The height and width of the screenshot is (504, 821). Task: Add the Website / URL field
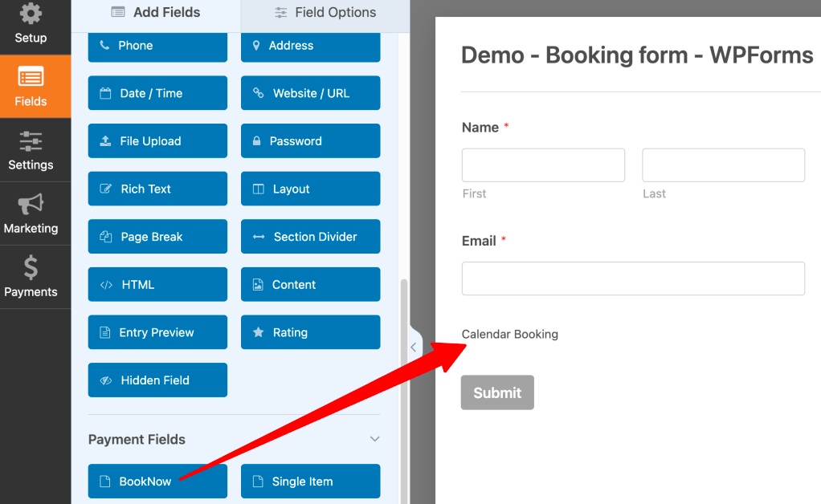click(311, 93)
